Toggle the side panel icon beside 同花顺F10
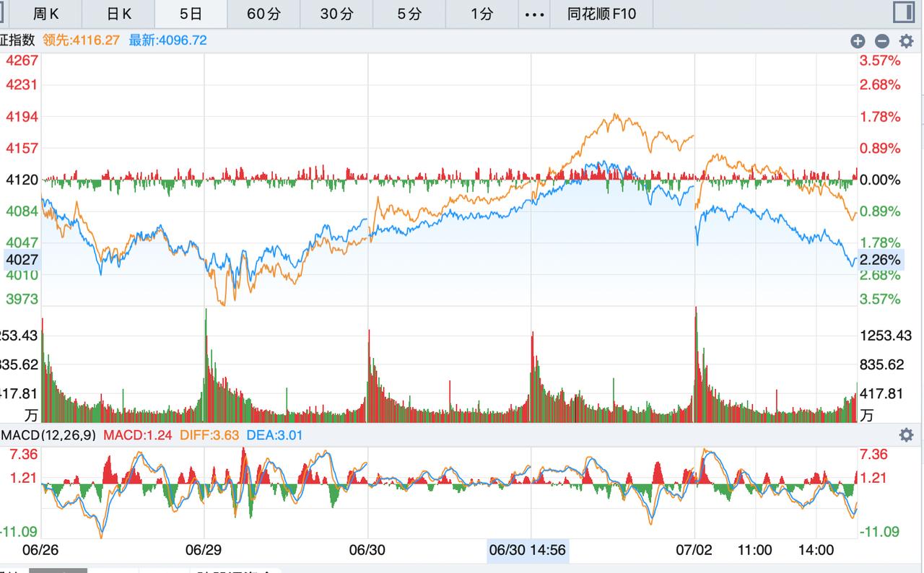 click(903, 13)
